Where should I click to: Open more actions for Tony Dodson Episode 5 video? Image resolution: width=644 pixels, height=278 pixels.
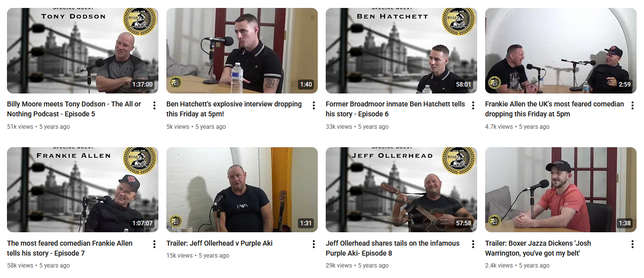154,105
